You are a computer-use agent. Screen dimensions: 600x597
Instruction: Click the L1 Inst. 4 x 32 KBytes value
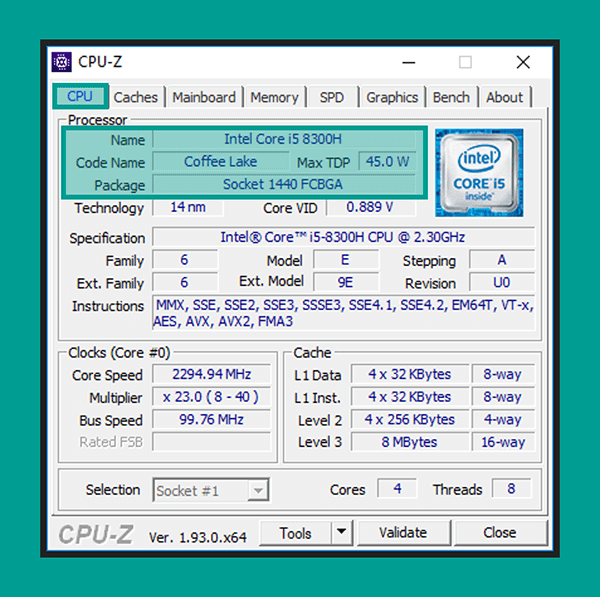pos(410,396)
